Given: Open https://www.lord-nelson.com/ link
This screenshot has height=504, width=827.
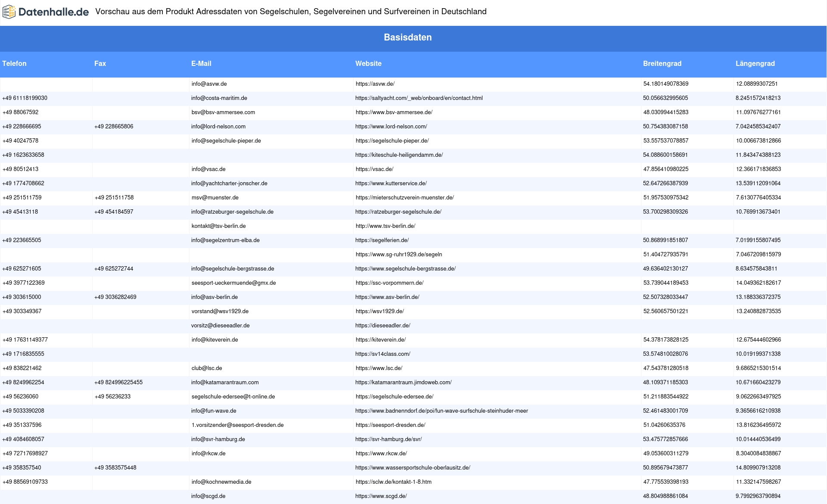Looking at the screenshot, I should coord(391,127).
